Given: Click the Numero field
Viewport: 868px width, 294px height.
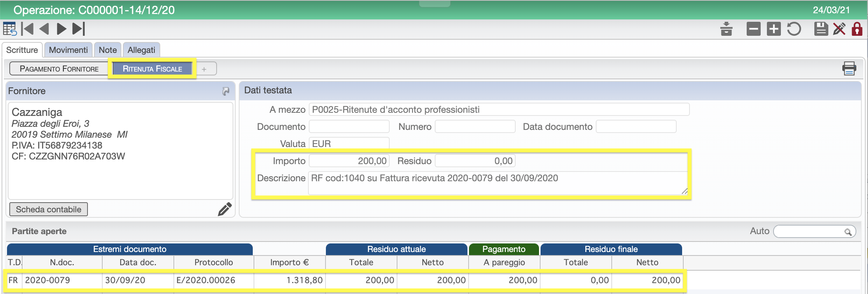Looking at the screenshot, I should click(475, 127).
